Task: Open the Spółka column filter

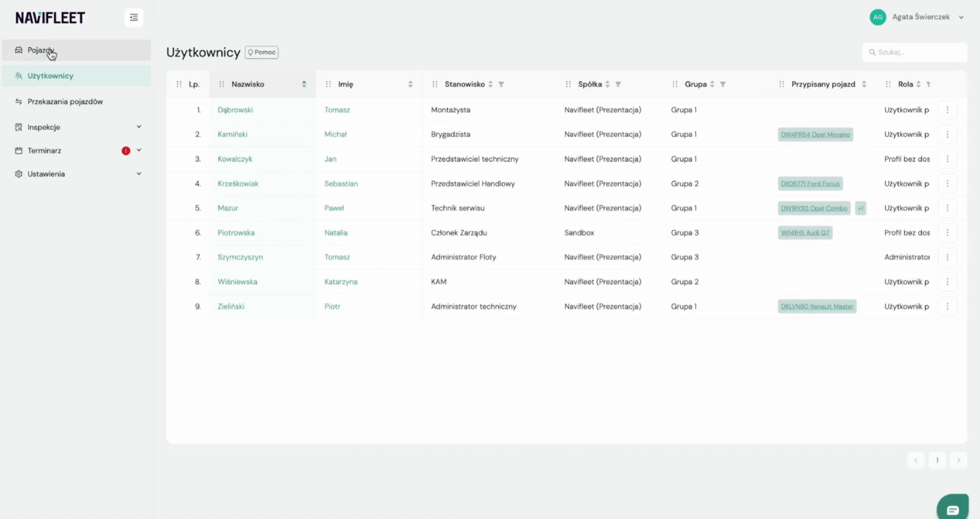Action: click(618, 84)
